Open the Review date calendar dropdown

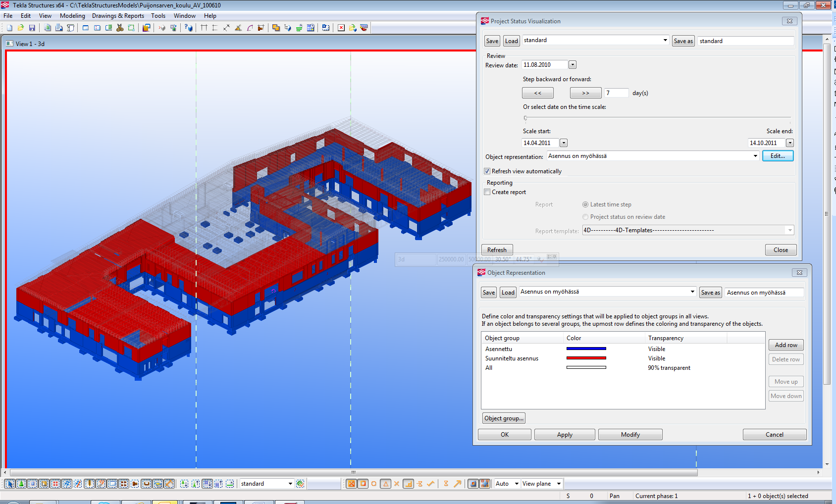pos(573,65)
